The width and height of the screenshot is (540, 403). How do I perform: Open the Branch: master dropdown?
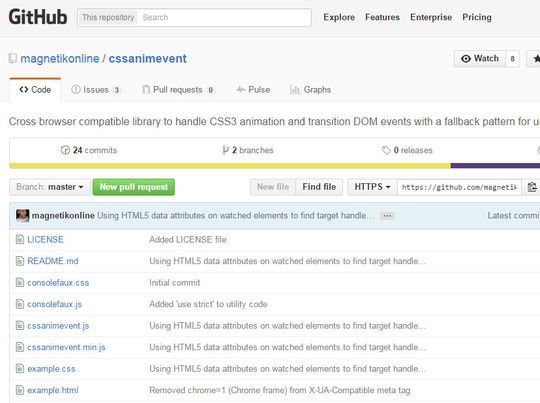(50, 187)
